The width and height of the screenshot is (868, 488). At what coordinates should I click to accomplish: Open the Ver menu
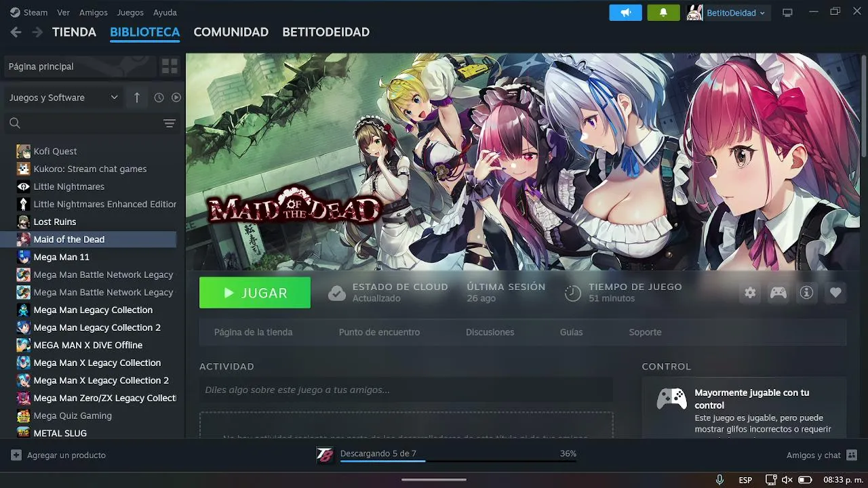click(63, 12)
